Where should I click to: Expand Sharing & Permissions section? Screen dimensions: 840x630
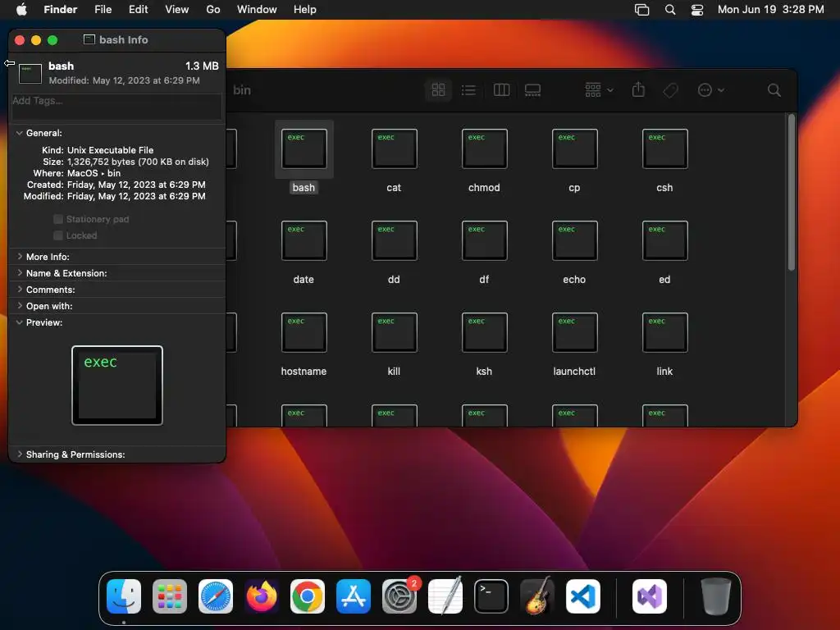pos(20,454)
